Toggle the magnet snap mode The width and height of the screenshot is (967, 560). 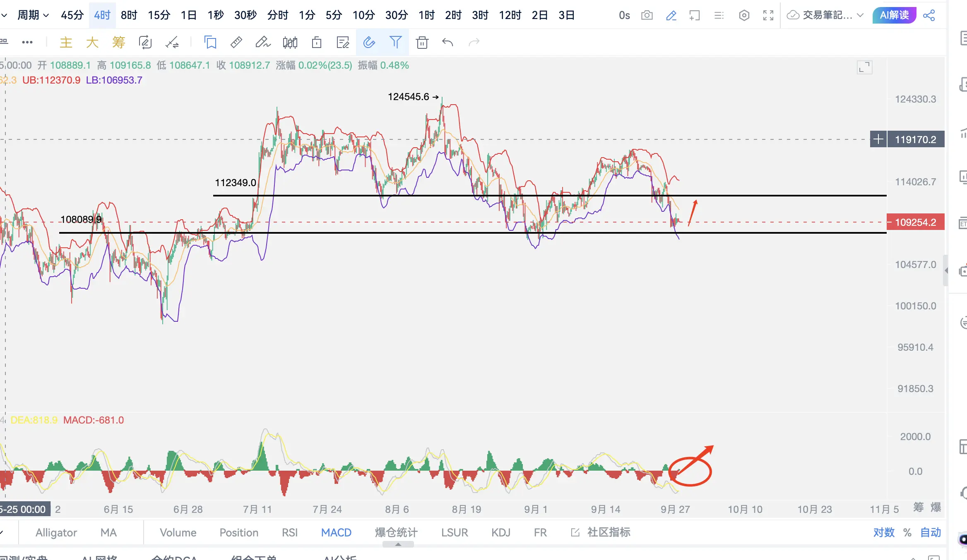[x=369, y=42]
